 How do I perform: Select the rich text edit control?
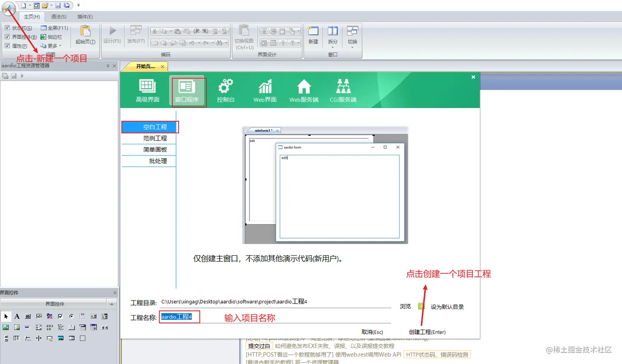click(50, 316)
